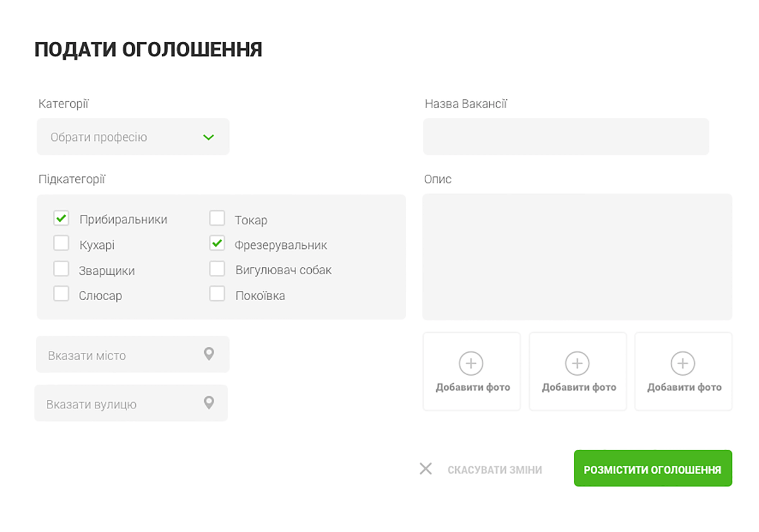Image resolution: width=759 pixels, height=532 pixels.
Task: Click the X icon beside Скасувати зміни
Action: pyautogui.click(x=425, y=469)
